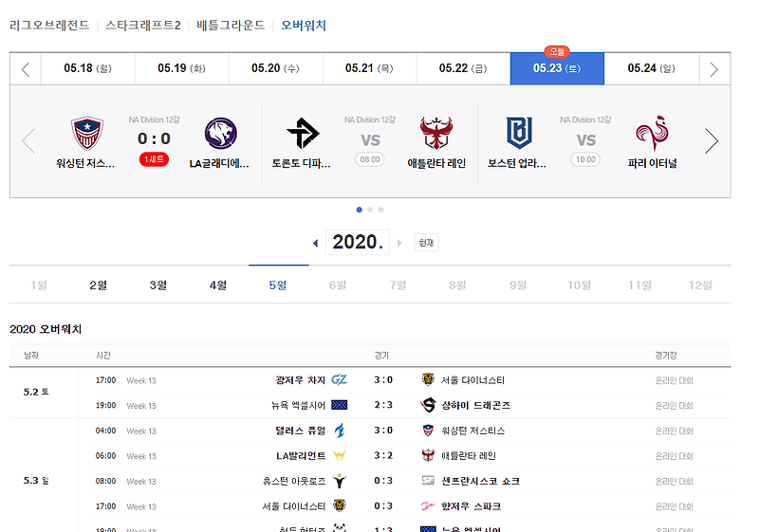Open the 리그오브레전드 game tab

(49, 26)
